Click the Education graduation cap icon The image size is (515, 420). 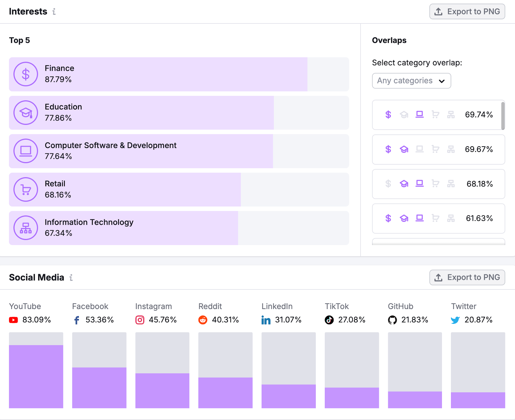point(25,113)
